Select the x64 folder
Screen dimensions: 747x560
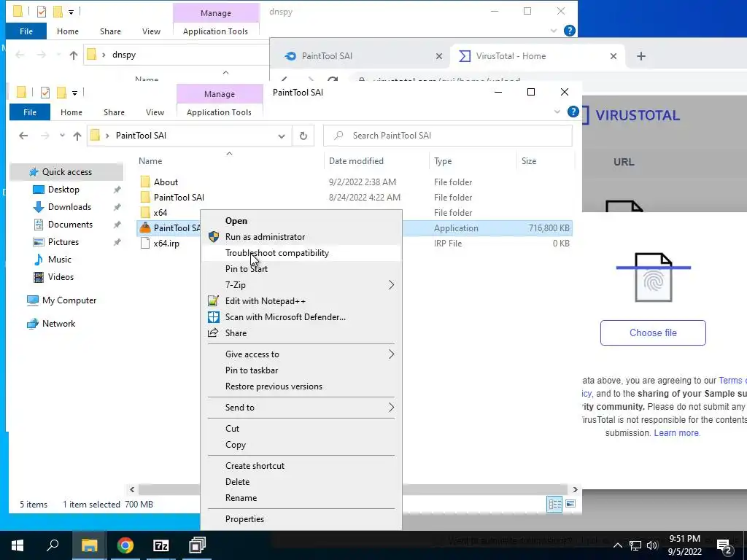(x=160, y=212)
